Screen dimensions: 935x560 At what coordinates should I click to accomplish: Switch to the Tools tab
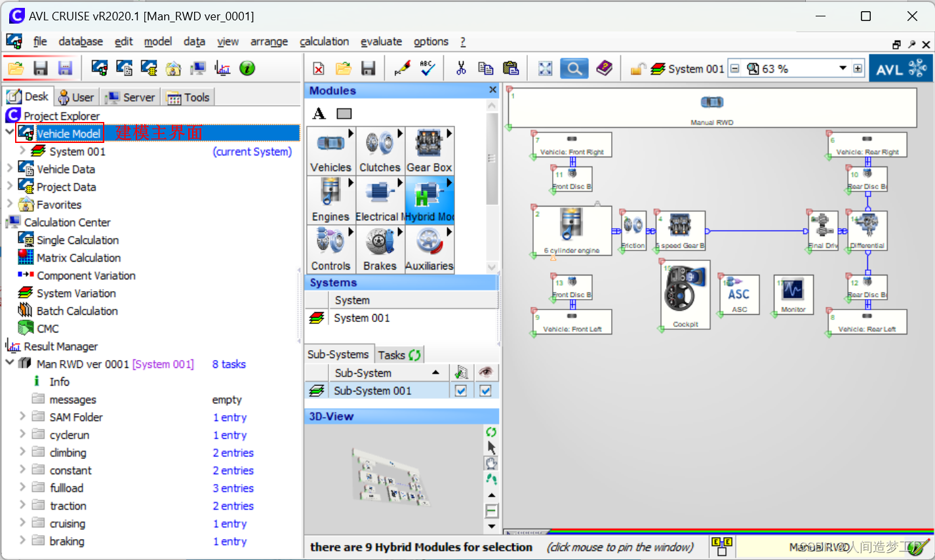tap(188, 97)
